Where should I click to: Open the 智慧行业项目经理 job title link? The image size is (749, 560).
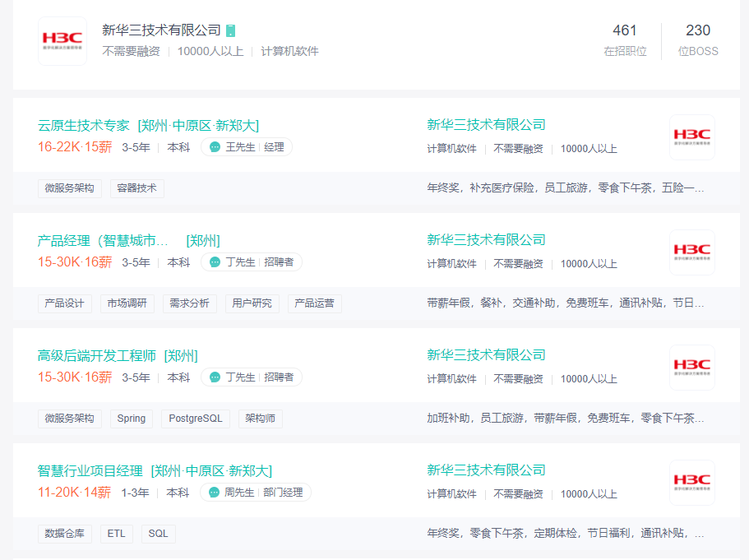[x=90, y=471]
